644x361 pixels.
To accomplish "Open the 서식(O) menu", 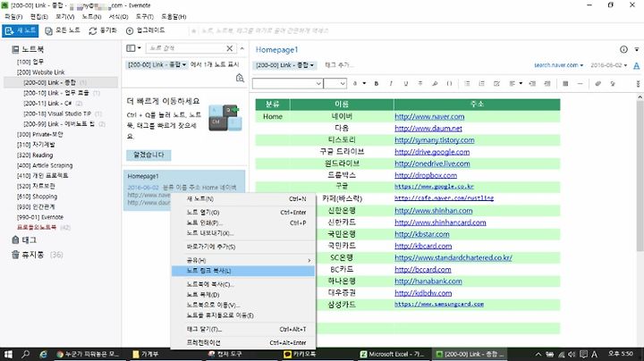I will click(118, 17).
